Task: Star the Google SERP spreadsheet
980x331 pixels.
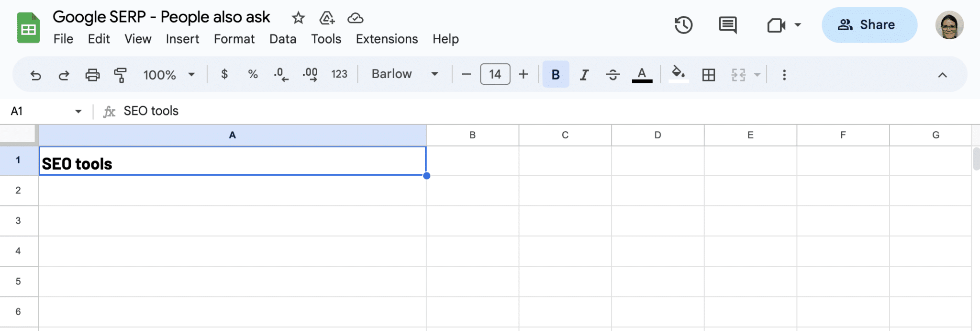Action: click(298, 18)
